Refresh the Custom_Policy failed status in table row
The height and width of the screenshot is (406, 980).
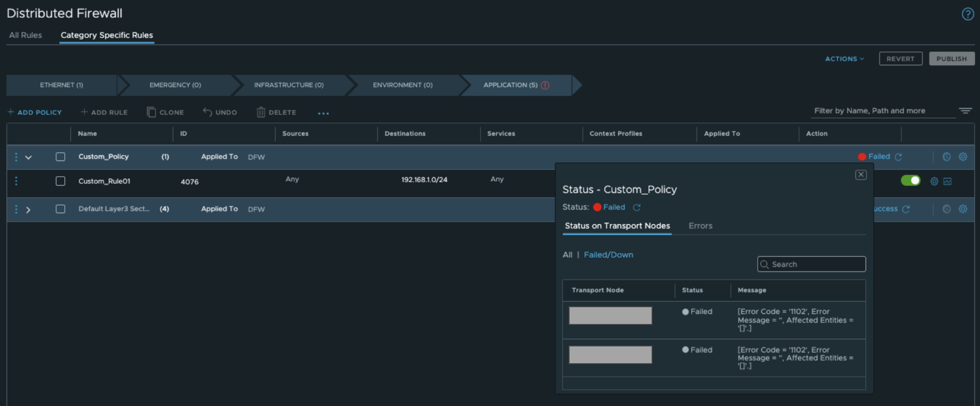point(898,157)
